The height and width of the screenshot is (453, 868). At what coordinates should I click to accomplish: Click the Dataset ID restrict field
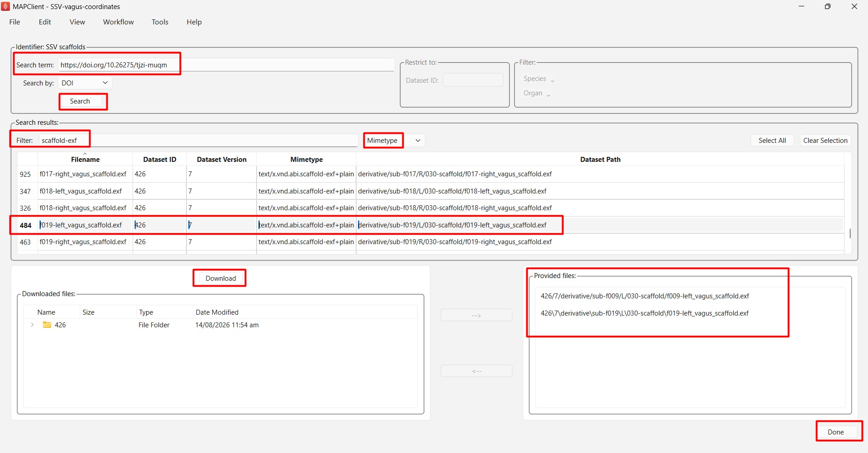coord(473,80)
